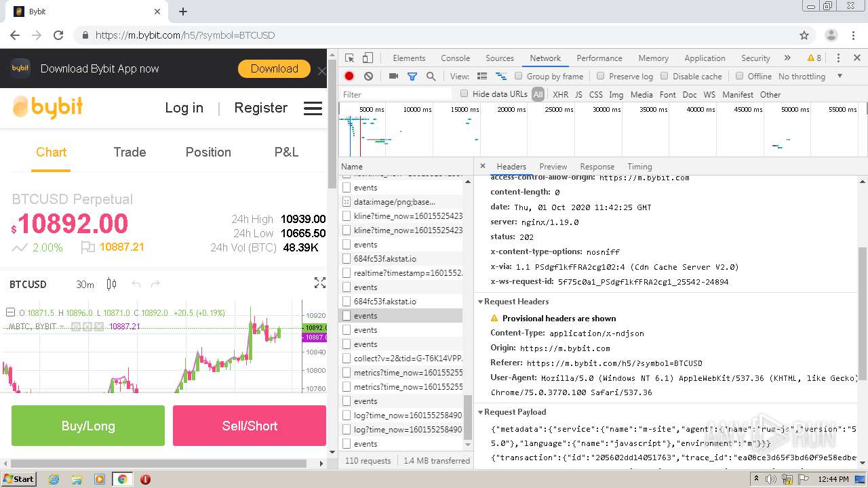Enable Preserve log checkbox

600,76
